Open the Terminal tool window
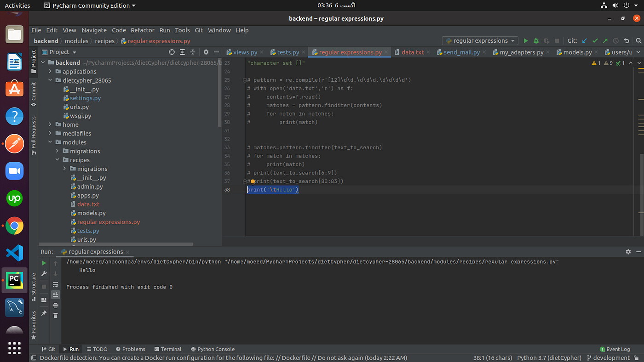The image size is (644, 362). [x=168, y=349]
